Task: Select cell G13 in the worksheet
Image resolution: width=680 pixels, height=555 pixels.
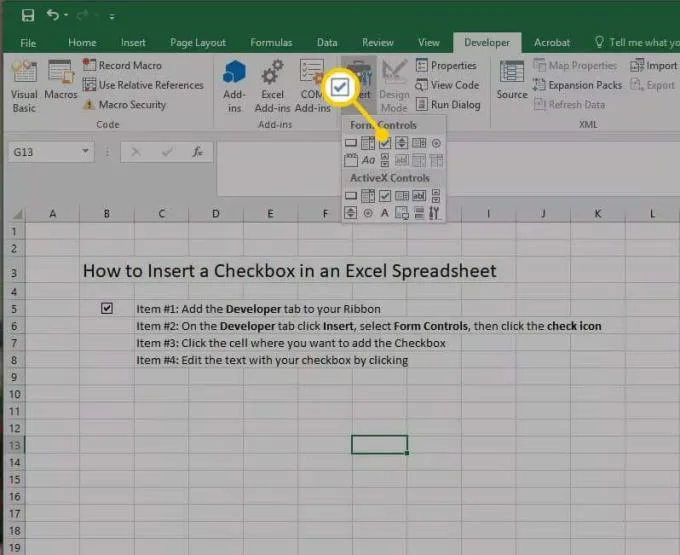Action: click(x=379, y=444)
